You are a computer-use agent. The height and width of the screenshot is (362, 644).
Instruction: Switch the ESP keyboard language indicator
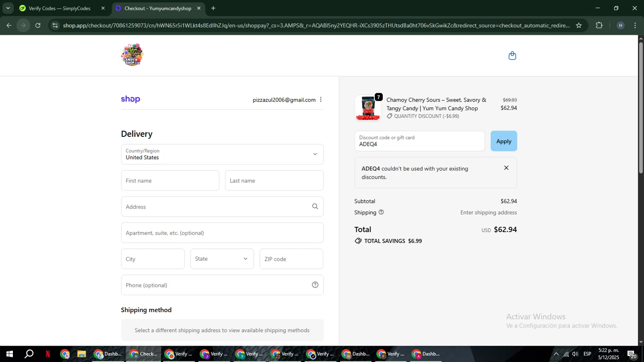tap(587, 354)
